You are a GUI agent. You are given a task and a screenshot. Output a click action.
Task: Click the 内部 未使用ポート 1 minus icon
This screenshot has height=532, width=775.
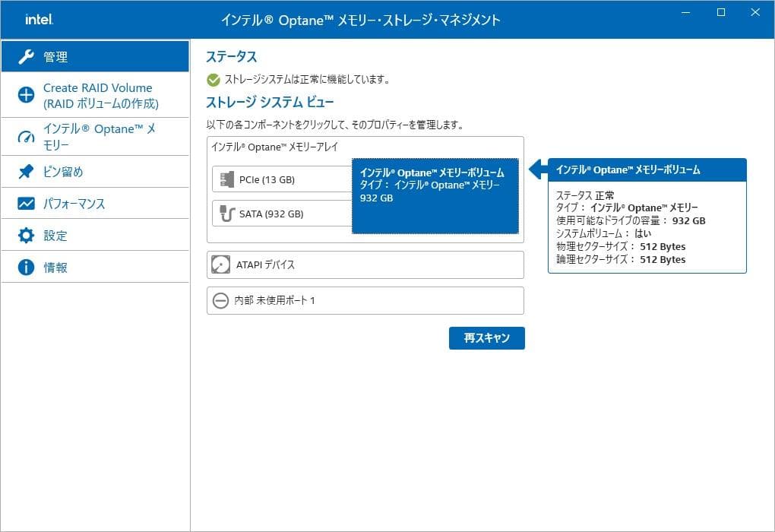coord(221,300)
